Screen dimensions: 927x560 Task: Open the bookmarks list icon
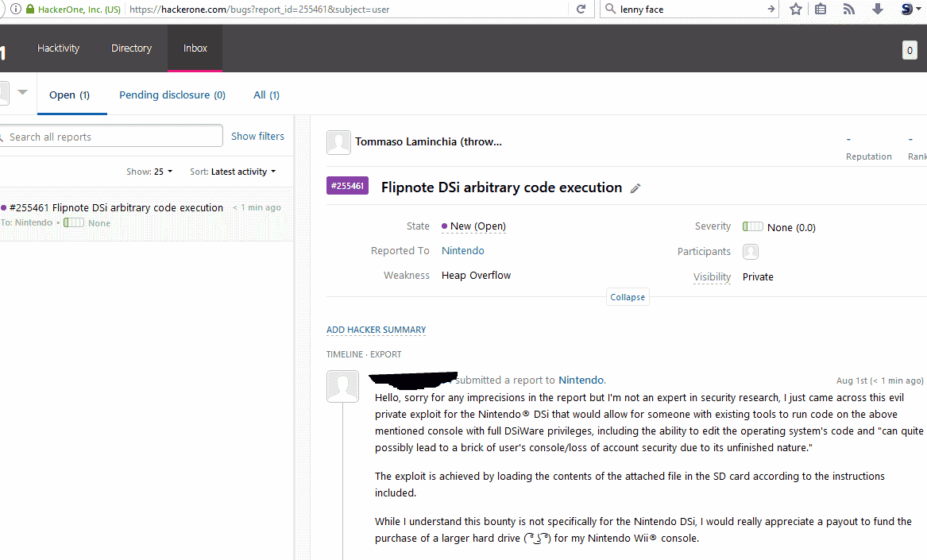pyautogui.click(x=821, y=9)
